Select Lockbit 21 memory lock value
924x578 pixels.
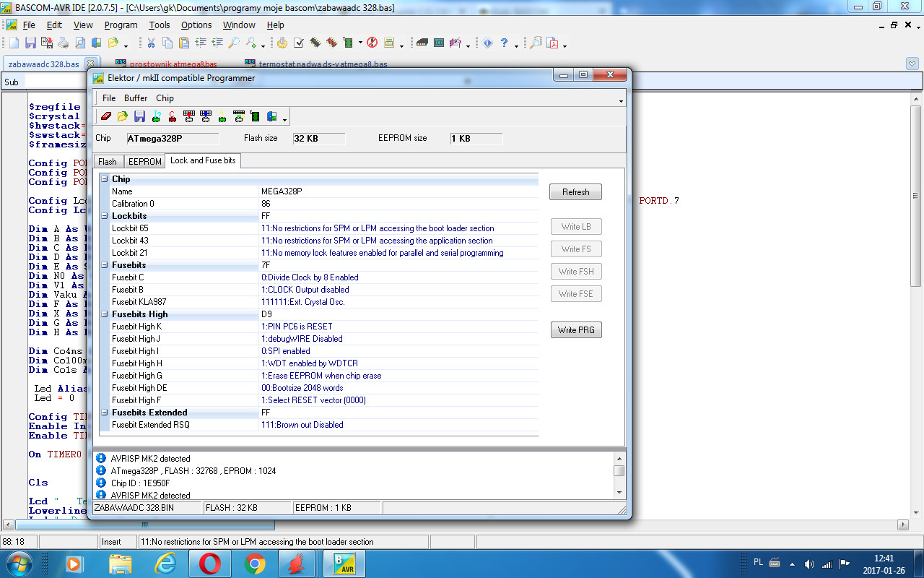[383, 252]
